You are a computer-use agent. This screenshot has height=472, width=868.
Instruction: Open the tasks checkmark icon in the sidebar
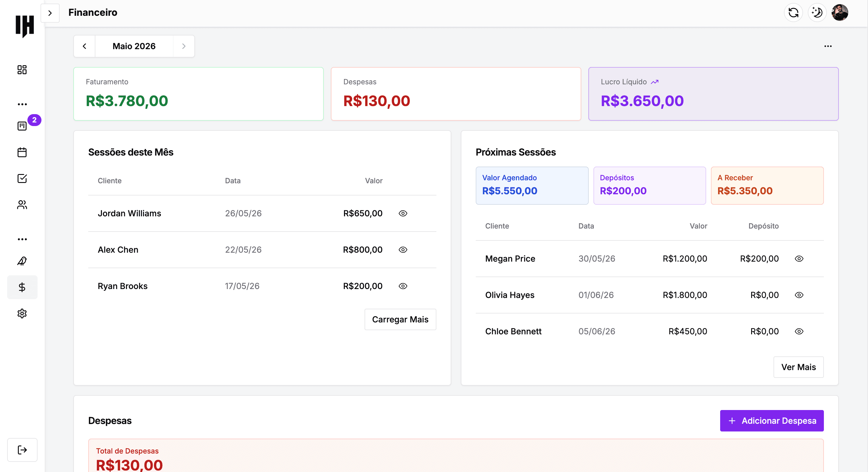[x=22, y=178]
